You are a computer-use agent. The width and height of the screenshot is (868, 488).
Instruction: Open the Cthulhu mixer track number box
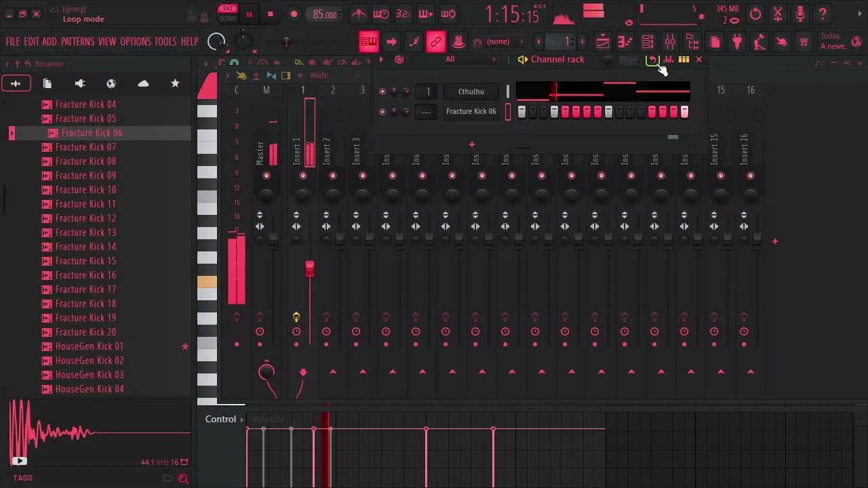pos(427,91)
